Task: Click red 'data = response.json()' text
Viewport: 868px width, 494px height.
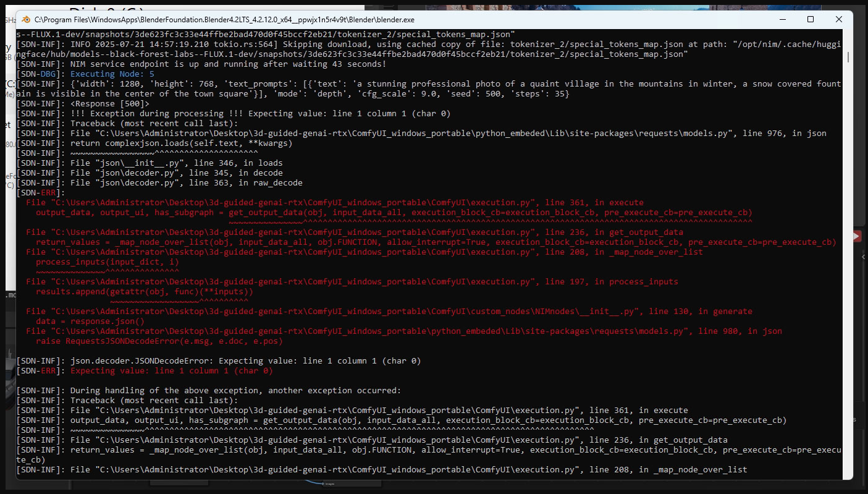Action: pos(90,322)
